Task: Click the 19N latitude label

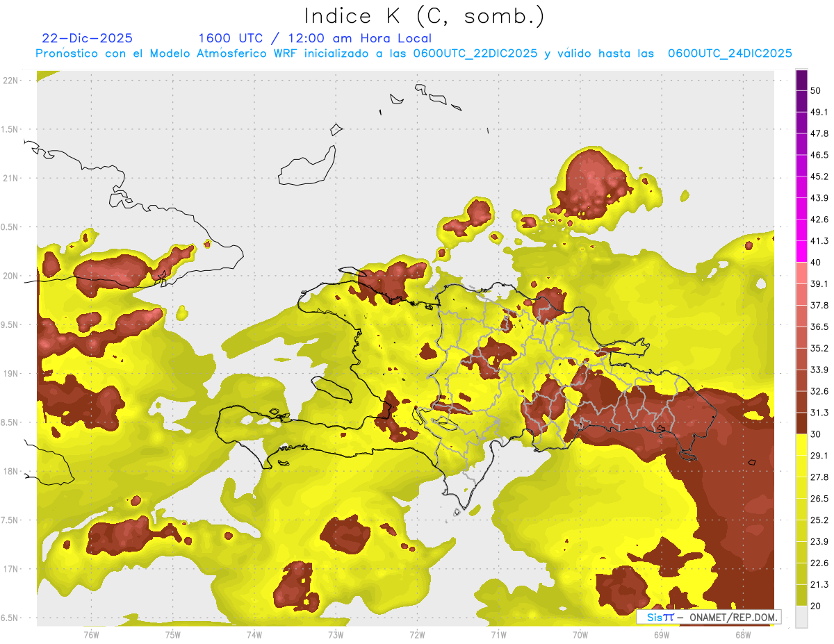Action: (11, 374)
